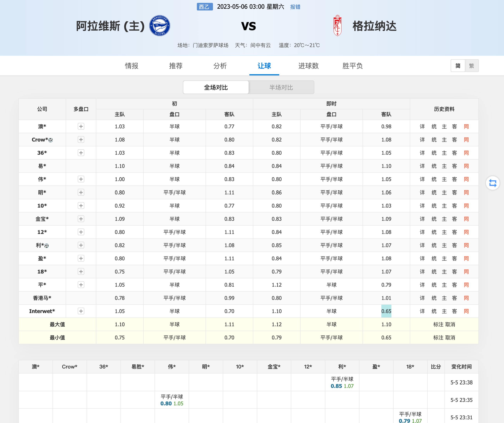Click the Interwet* company name
This screenshot has height=423, width=504.
pos(42,311)
